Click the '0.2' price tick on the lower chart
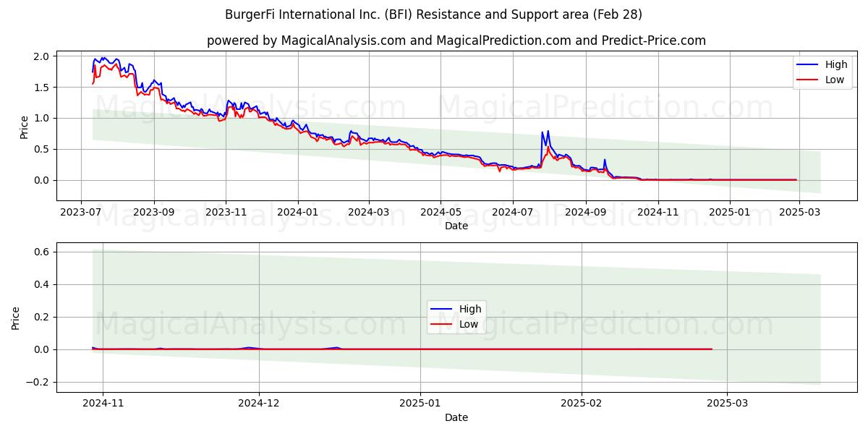 tap(42, 317)
